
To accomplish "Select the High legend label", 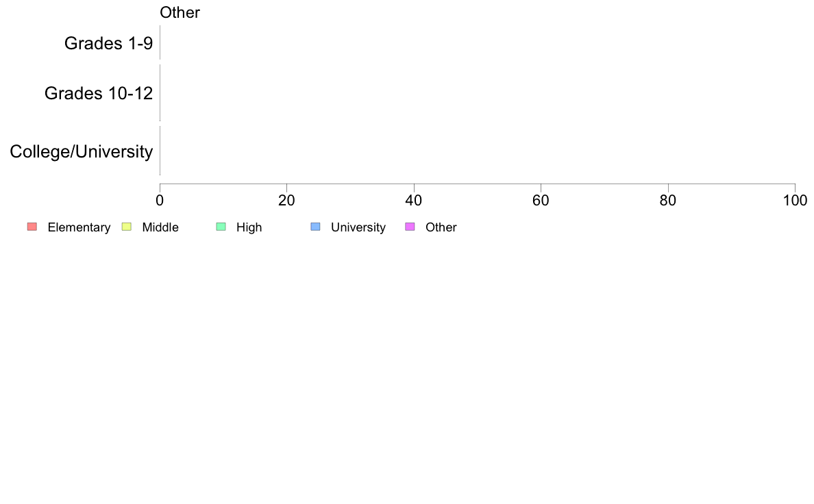I will pyautogui.click(x=249, y=227).
